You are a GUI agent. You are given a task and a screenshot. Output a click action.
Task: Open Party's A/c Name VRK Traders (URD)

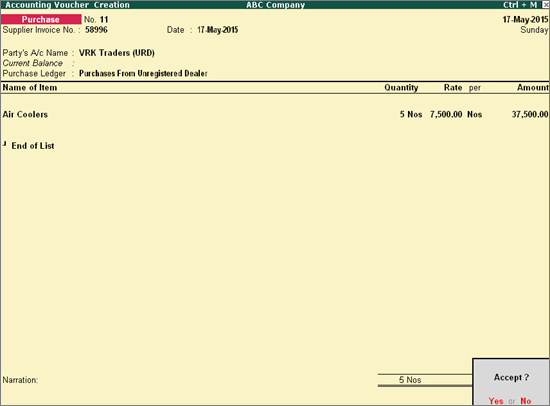tap(116, 53)
